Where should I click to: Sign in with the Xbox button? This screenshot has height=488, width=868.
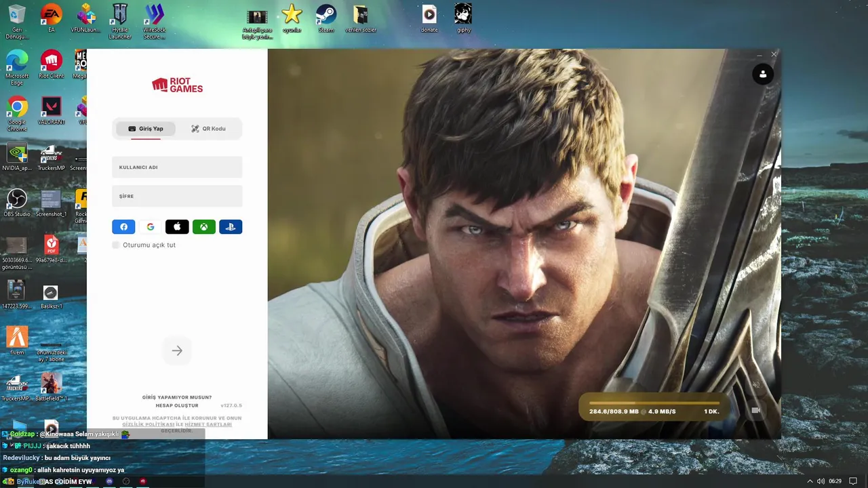pyautogui.click(x=203, y=227)
